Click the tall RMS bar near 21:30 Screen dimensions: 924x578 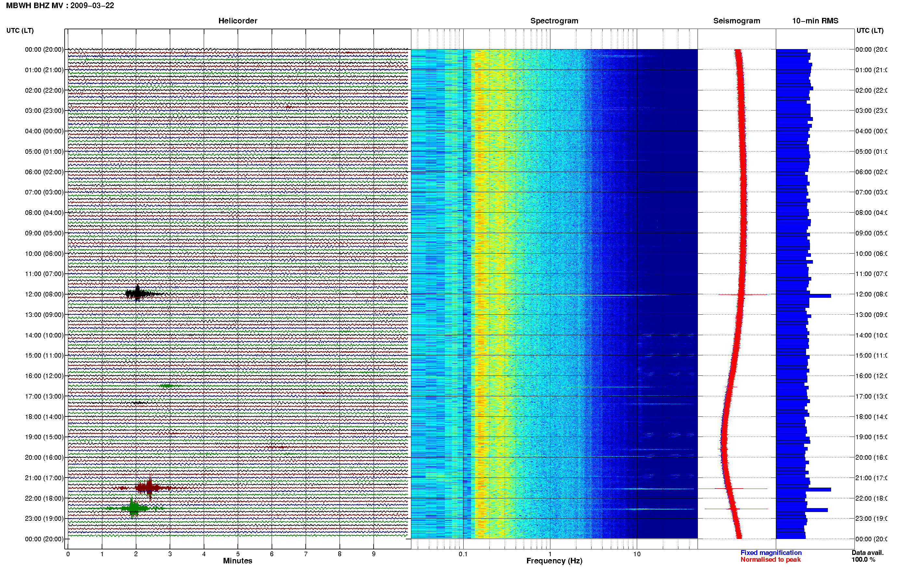(x=803, y=489)
